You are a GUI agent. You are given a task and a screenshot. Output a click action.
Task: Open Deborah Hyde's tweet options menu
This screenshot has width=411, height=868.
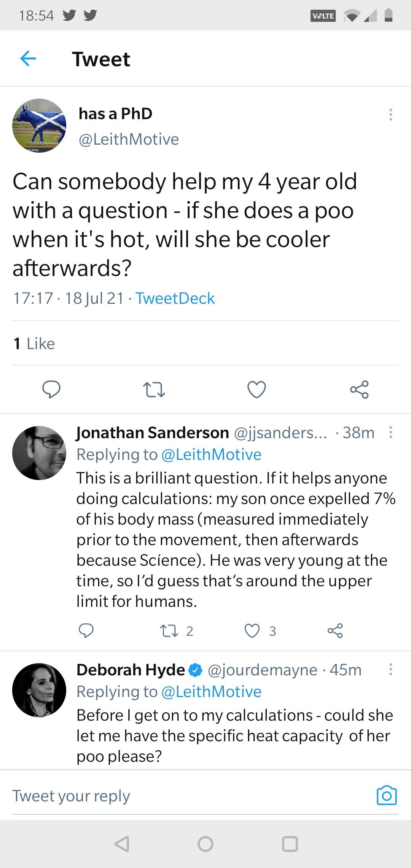(x=390, y=670)
